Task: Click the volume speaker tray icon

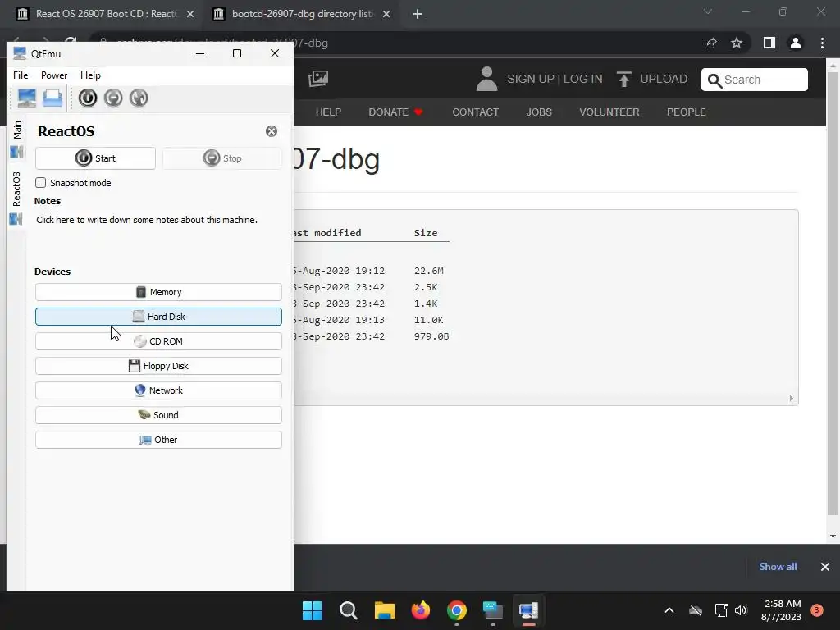Action: (741, 610)
